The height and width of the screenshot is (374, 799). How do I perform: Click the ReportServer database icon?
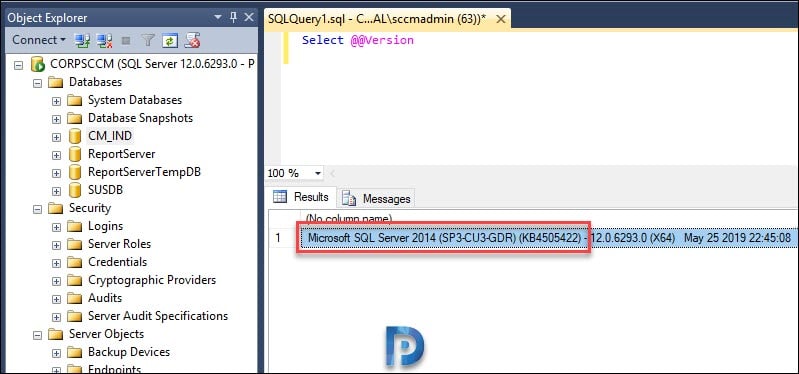click(x=74, y=154)
